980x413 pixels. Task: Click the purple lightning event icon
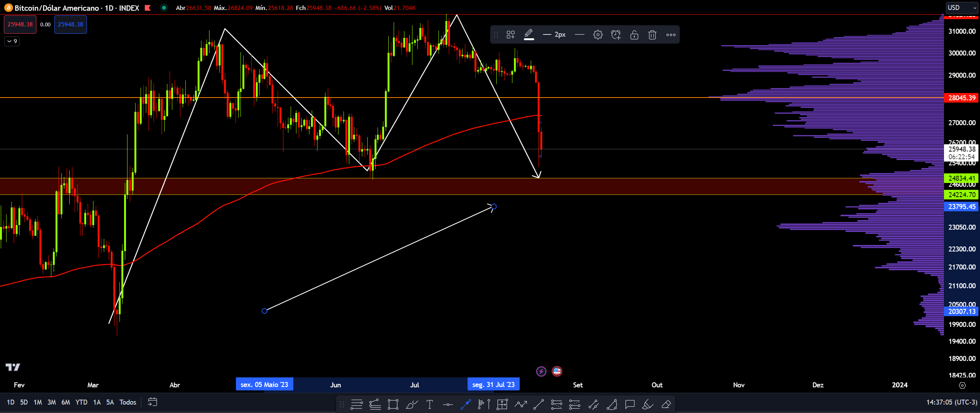541,371
